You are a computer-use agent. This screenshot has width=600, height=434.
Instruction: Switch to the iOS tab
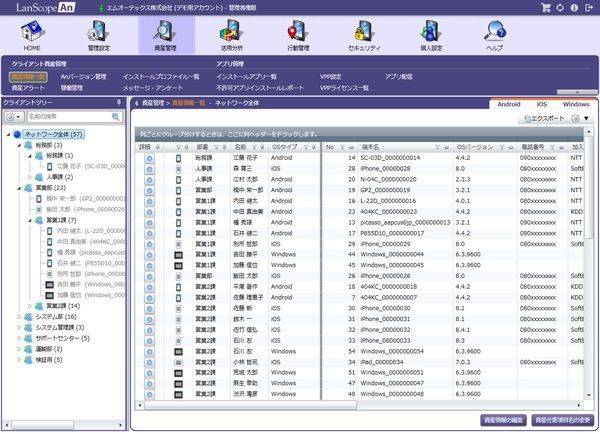543,103
